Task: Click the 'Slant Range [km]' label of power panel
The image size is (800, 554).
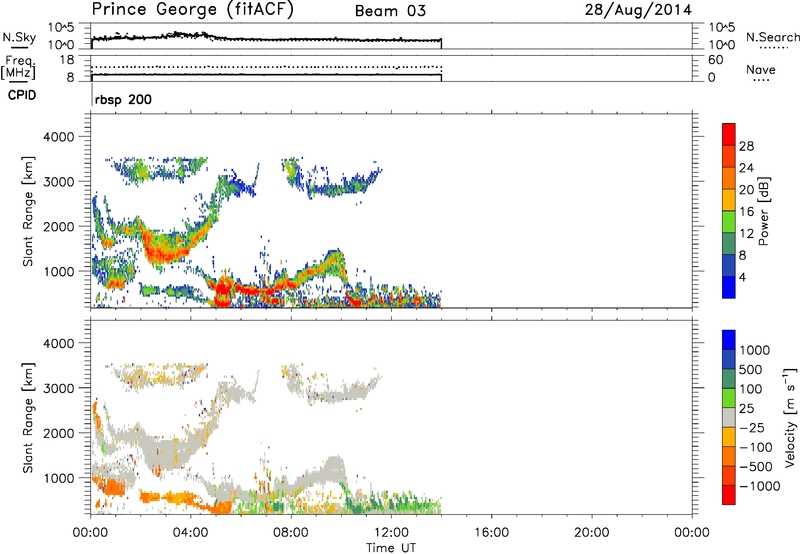Action: click(28, 211)
